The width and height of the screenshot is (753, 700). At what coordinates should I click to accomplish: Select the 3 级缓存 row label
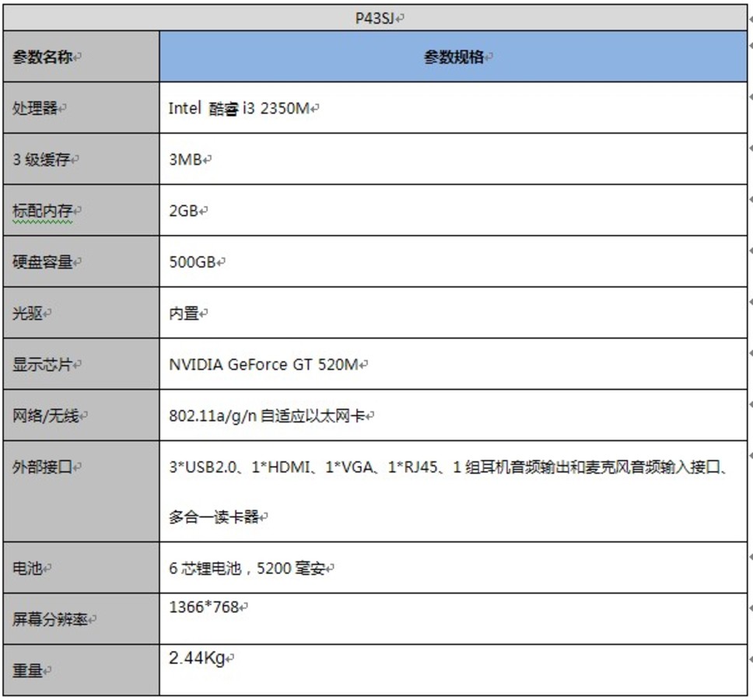pos(35,159)
